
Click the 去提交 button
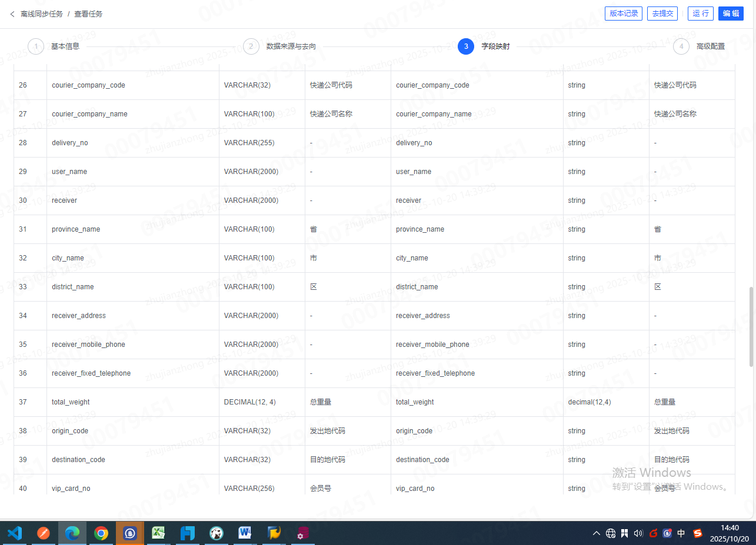click(662, 14)
